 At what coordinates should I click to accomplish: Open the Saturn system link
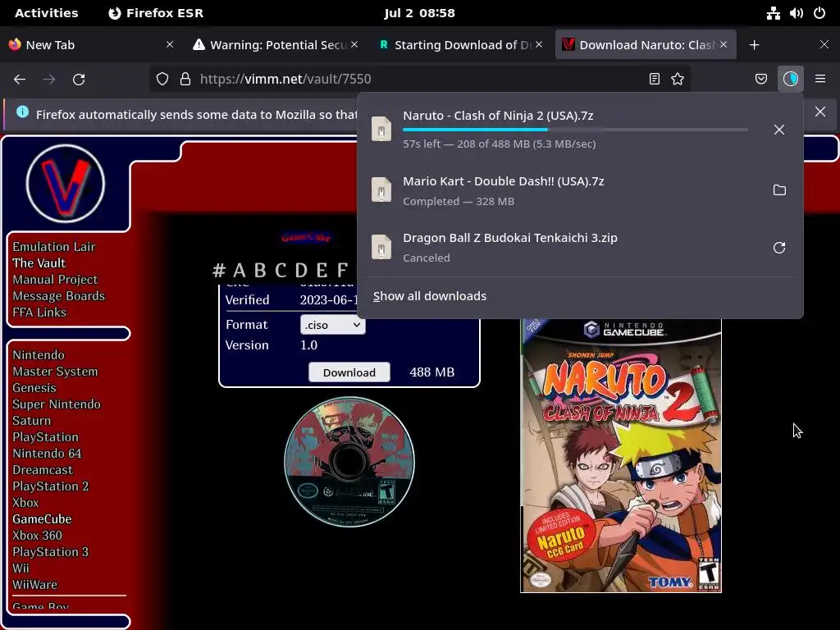31,421
